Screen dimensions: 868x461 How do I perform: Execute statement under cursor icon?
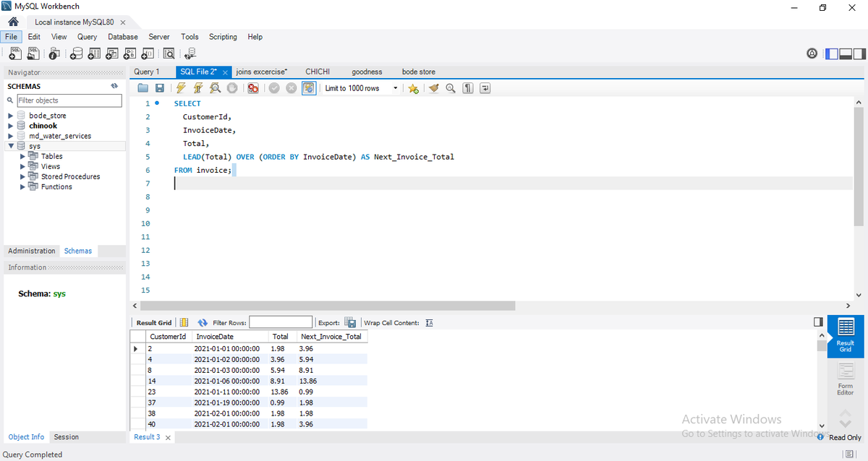point(197,88)
